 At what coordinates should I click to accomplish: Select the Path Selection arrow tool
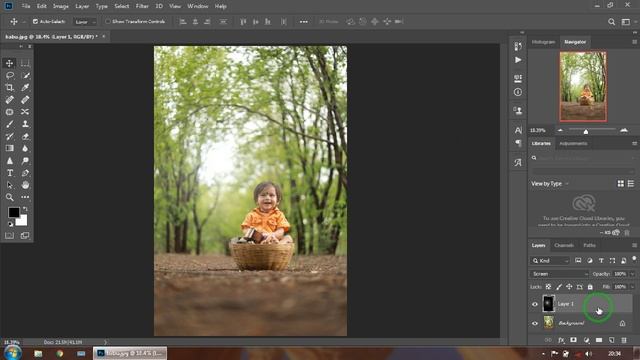pos(9,185)
